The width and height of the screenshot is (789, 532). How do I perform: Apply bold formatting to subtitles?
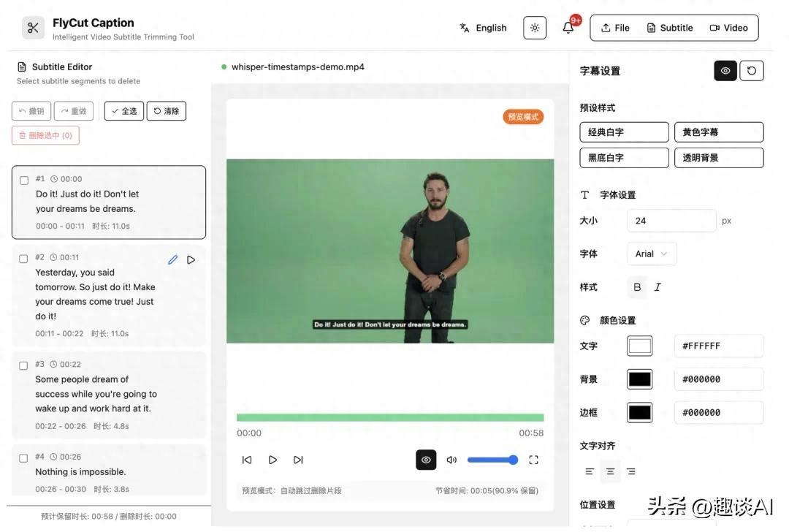636,286
